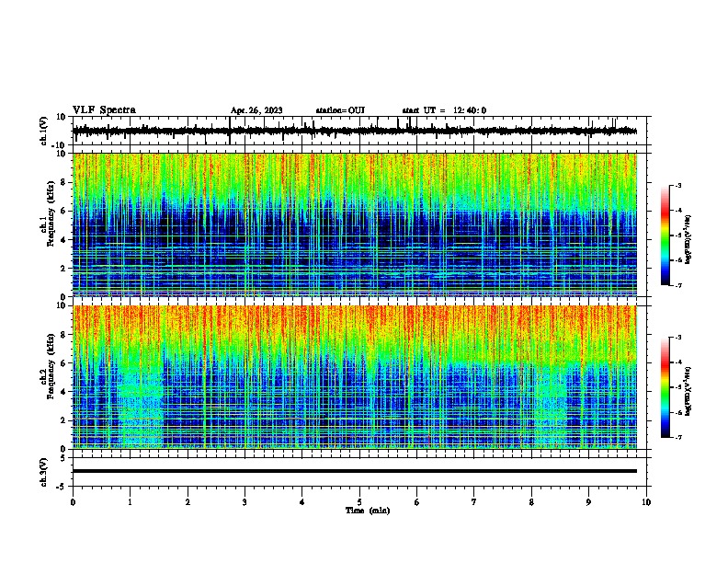The image size is (728, 563).
Task: Click the "-5" tick on ch.3 voltage axis
Action: 63,487
